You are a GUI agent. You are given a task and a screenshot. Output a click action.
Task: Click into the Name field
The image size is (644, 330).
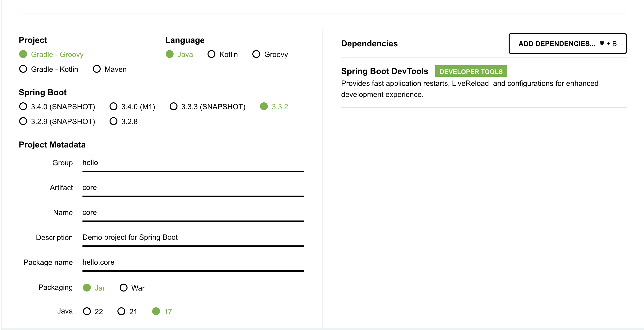pyautogui.click(x=193, y=212)
